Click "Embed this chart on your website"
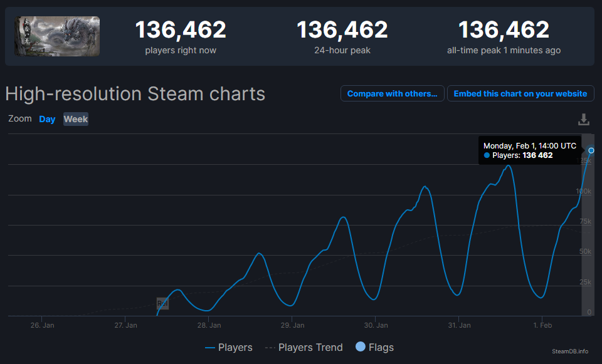 click(x=520, y=93)
